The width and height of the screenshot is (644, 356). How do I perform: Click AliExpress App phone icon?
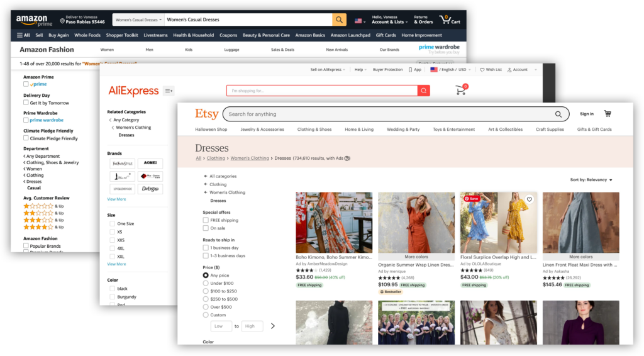click(x=410, y=70)
